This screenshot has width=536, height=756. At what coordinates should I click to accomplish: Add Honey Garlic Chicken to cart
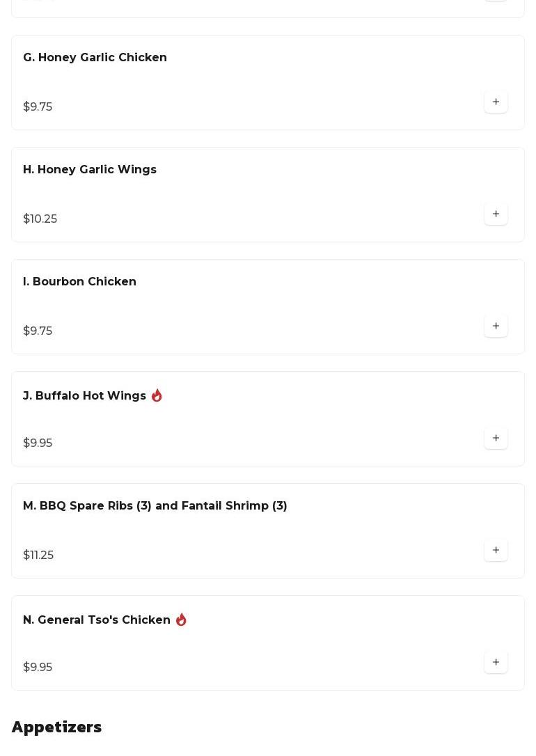coord(496,102)
